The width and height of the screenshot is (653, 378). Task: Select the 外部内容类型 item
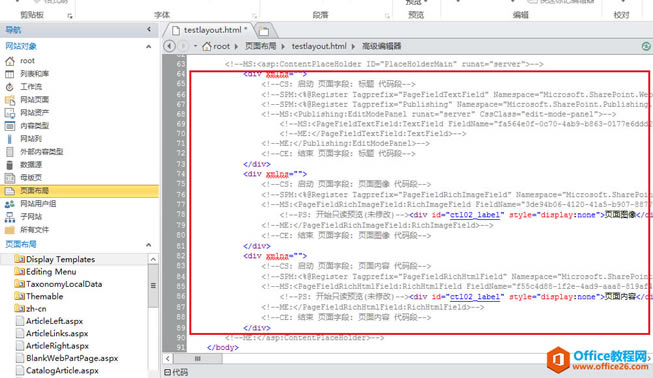coord(41,152)
